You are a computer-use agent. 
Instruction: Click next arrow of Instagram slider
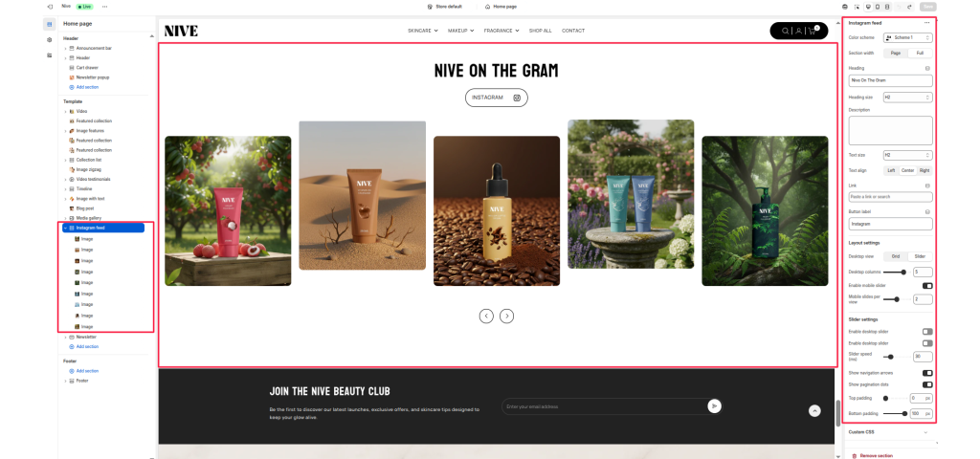507,316
